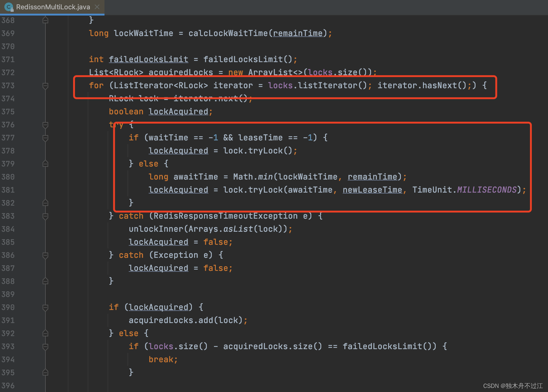Click underlined remainTime argument on line 369
The width and height of the screenshot is (548, 392).
tap(298, 33)
